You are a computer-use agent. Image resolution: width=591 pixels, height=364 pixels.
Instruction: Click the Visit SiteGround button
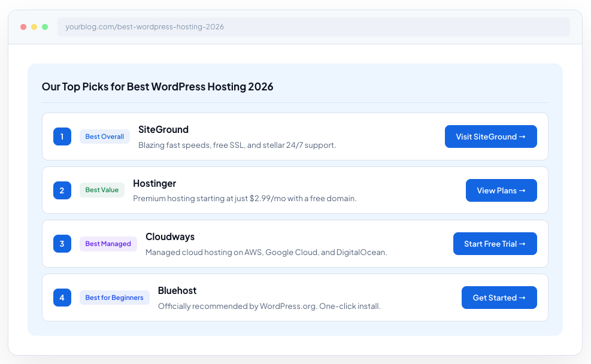point(490,136)
